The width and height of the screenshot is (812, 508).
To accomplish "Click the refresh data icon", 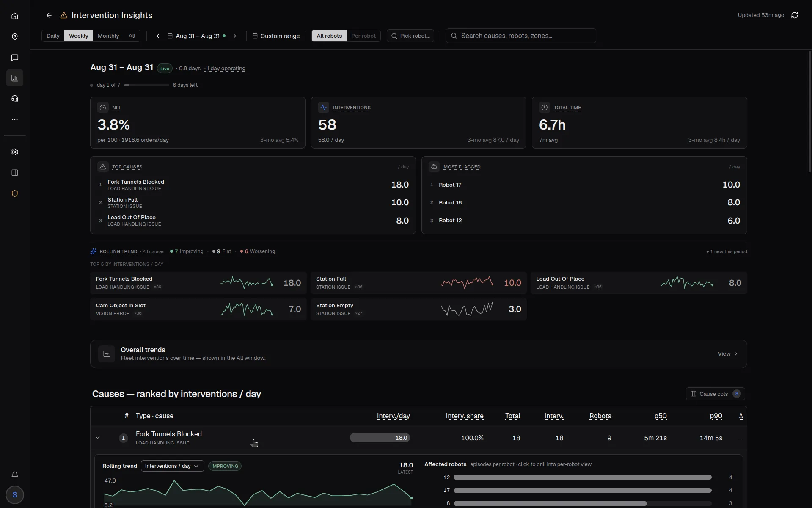I will coord(795,15).
